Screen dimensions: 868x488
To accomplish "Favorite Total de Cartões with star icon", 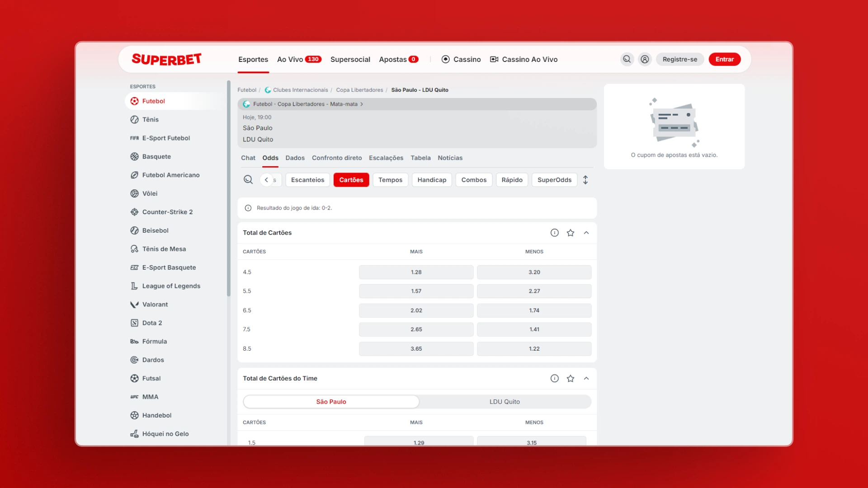I will (x=571, y=233).
